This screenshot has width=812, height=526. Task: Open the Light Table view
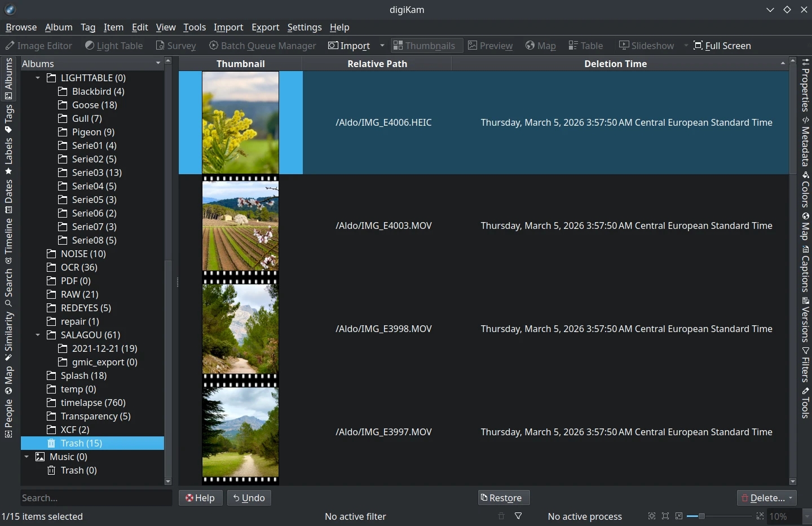(x=114, y=46)
